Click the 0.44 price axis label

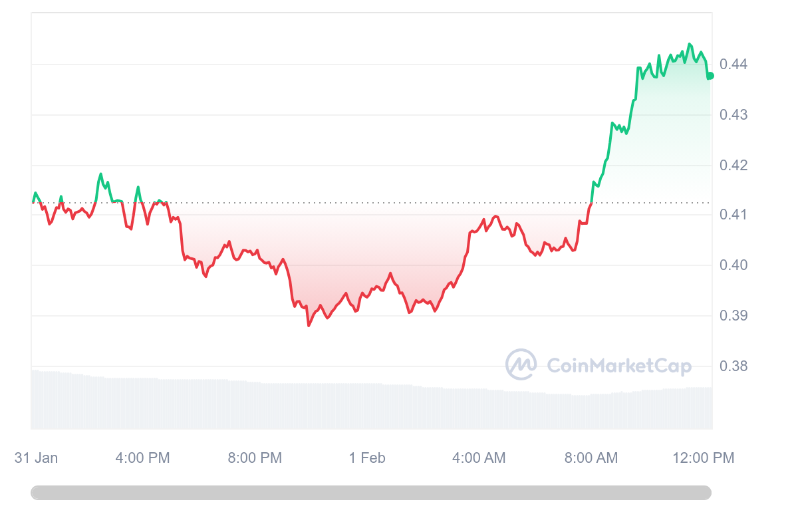tap(733, 65)
